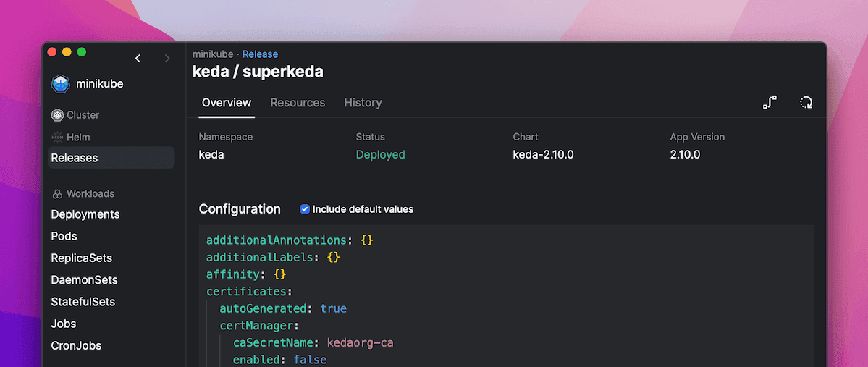
Task: Collapse the Workloads section header
Action: (90, 194)
